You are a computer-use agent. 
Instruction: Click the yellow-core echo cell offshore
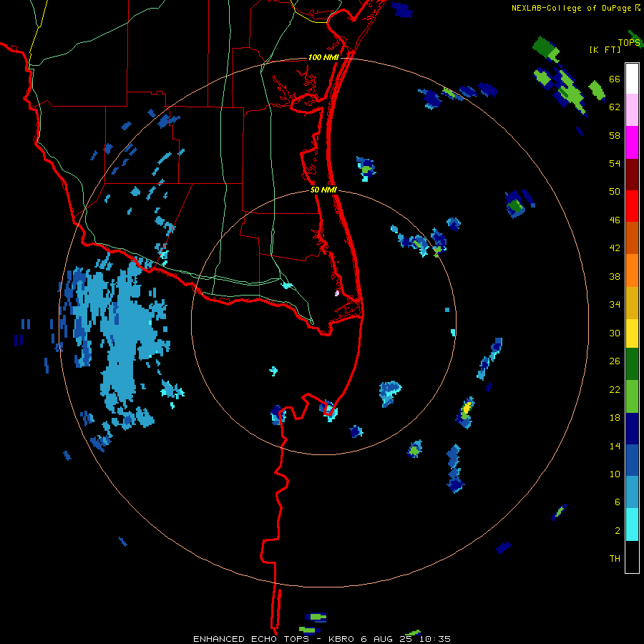[466, 411]
